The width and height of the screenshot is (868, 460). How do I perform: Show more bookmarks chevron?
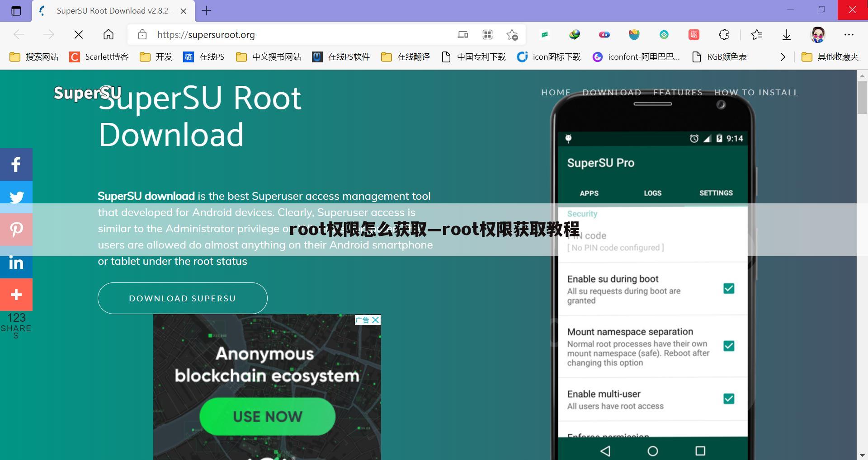pyautogui.click(x=783, y=57)
